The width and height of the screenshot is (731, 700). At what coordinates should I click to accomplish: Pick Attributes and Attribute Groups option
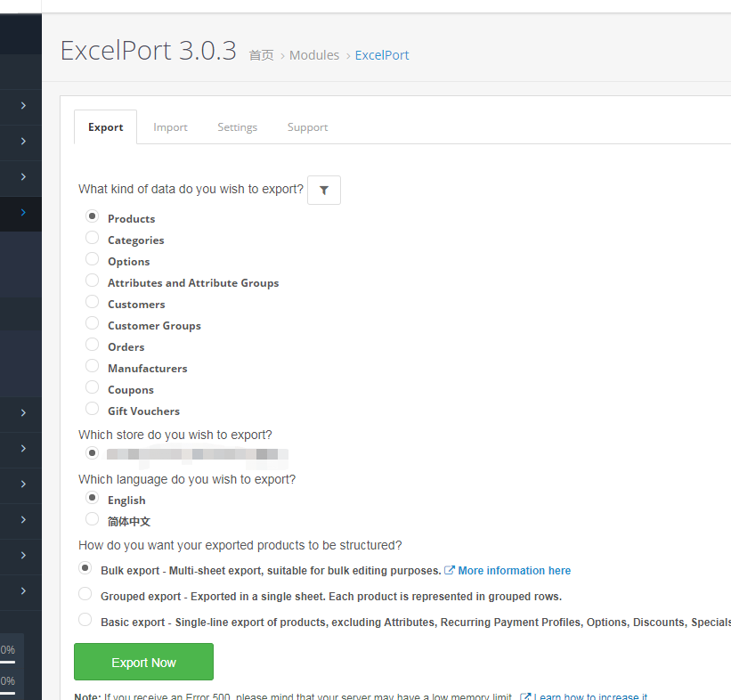tap(93, 281)
